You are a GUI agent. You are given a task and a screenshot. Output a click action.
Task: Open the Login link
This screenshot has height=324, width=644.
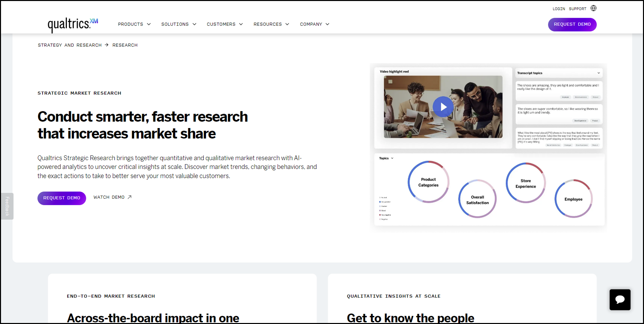(559, 9)
